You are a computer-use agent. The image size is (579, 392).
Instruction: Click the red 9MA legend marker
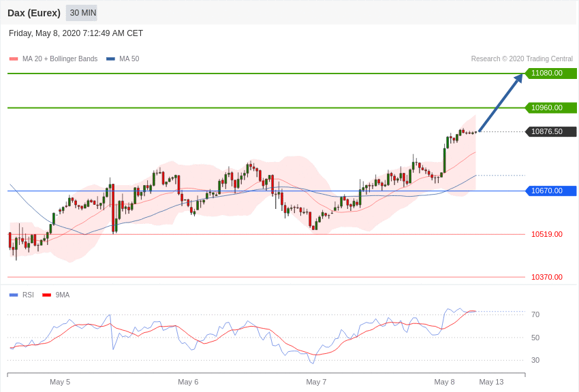coord(46,295)
